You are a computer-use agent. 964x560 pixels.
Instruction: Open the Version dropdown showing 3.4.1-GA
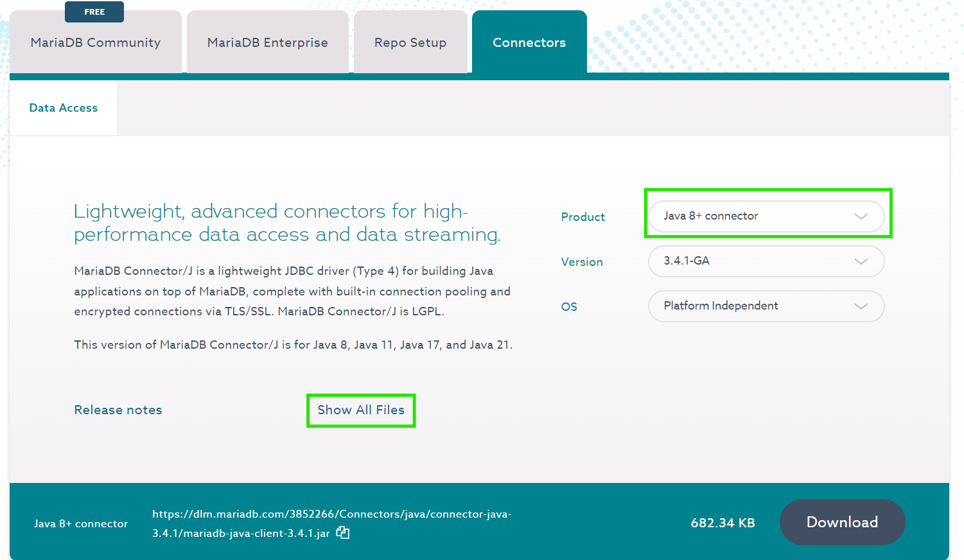(766, 261)
